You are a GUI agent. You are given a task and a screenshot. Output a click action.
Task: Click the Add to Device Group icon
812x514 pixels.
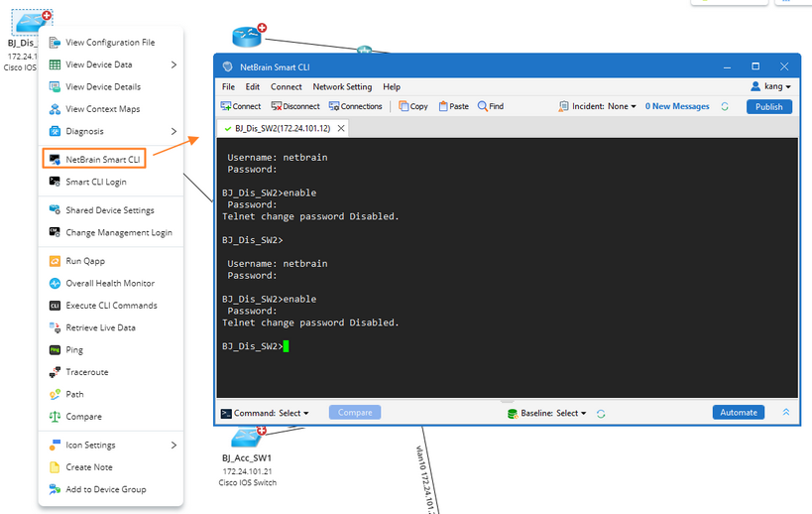tap(55, 489)
